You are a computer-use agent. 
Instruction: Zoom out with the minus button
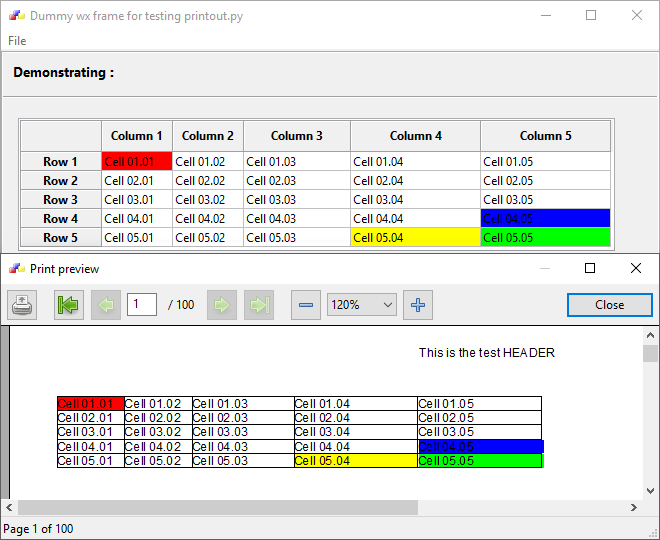pyautogui.click(x=306, y=305)
